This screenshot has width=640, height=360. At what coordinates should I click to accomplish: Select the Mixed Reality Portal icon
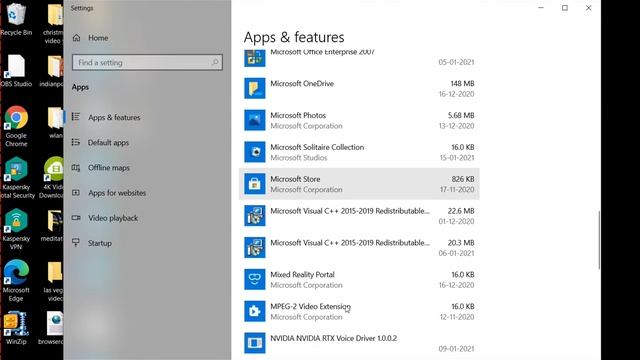[x=255, y=279]
